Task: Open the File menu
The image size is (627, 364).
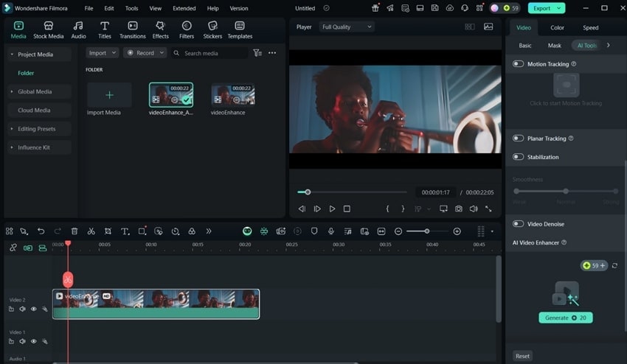Action: point(89,8)
